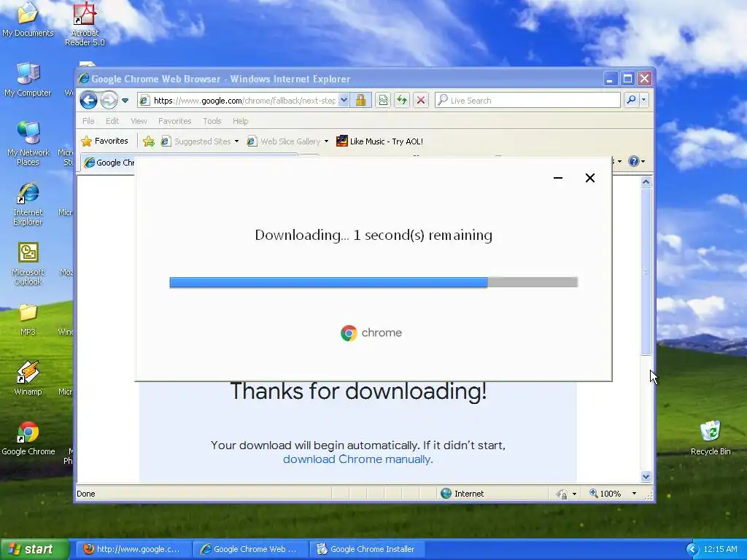
Task: Expand the address bar history dropdown
Action: [x=344, y=100]
